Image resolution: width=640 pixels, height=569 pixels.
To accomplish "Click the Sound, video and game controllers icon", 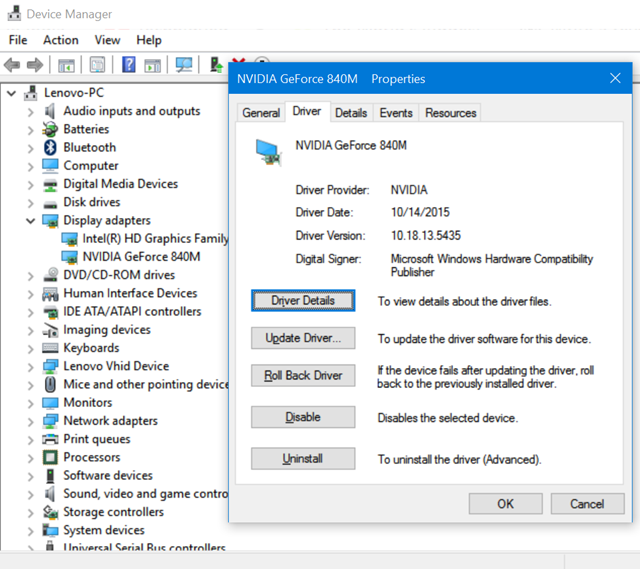I will click(x=50, y=494).
